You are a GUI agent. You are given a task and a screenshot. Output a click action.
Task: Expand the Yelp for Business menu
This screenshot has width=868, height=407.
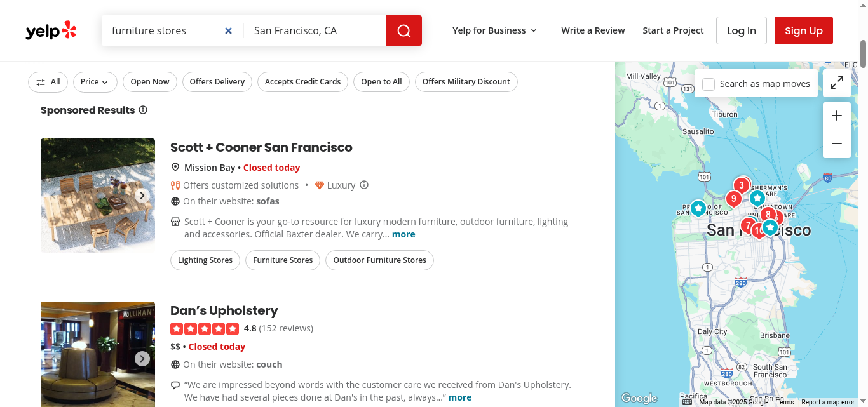(x=495, y=30)
